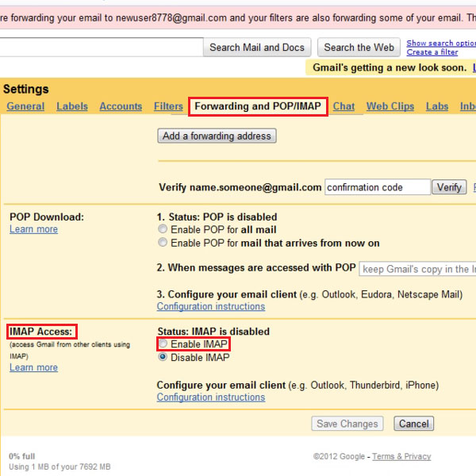Open the POP message handling dropdown
This screenshot has height=476, width=476.
417,269
